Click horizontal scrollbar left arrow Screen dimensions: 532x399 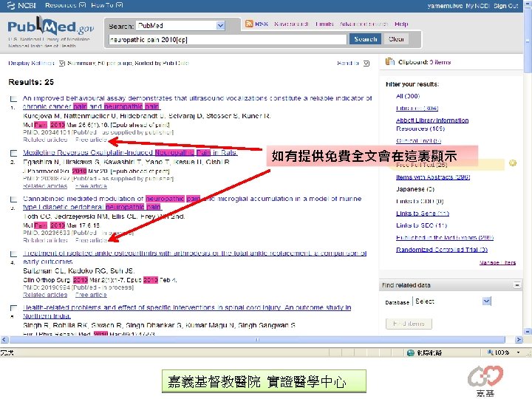coord(4,339)
